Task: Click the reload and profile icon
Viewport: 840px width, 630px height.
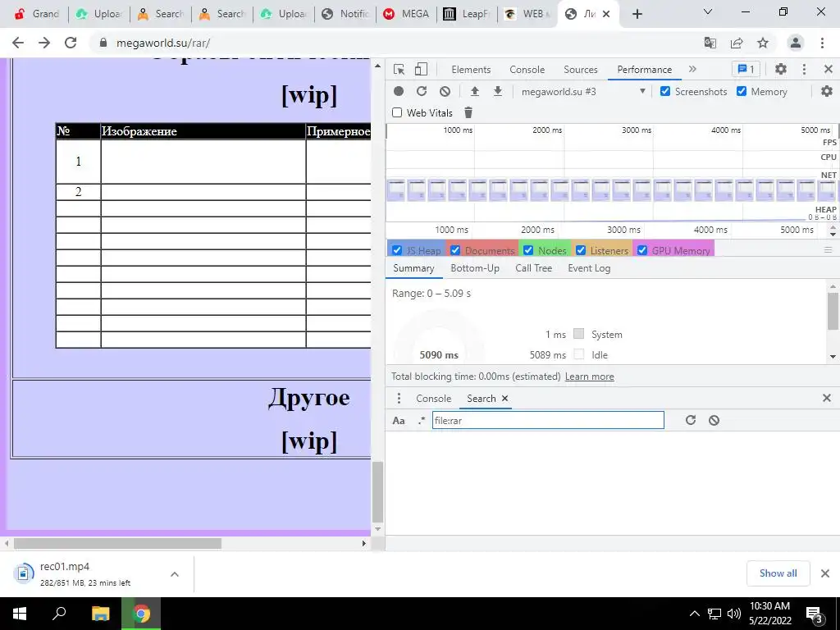Action: (x=422, y=91)
